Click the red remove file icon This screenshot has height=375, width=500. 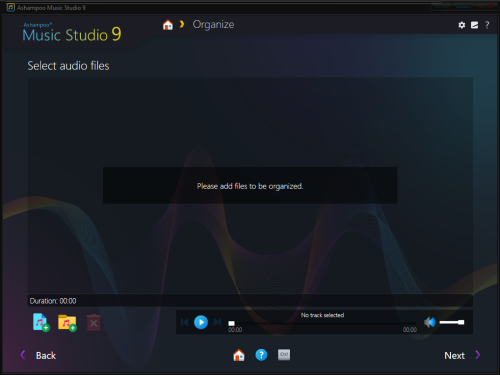94,322
